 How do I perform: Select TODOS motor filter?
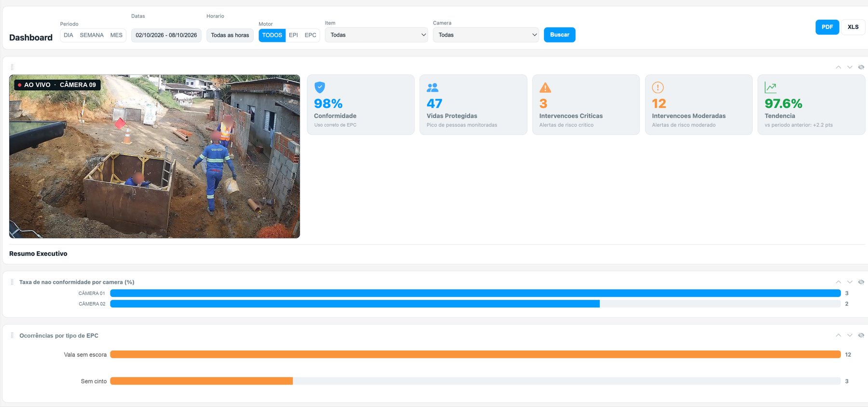tap(272, 35)
